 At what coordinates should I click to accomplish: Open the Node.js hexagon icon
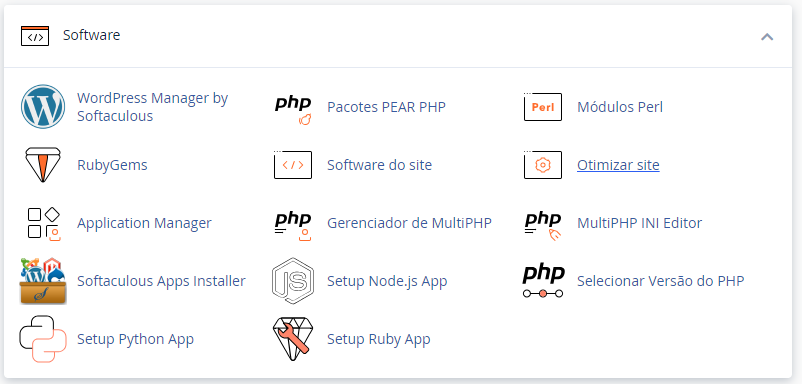[293, 281]
